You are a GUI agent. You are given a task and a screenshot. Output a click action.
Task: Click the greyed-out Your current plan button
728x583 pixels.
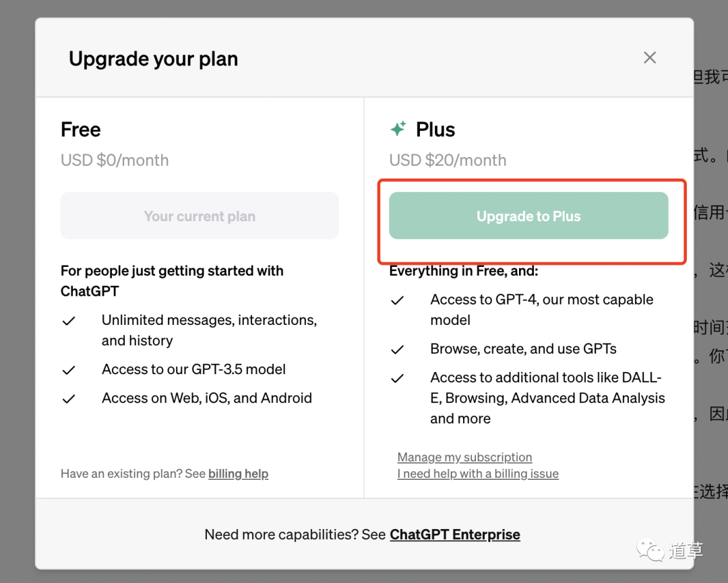(x=200, y=216)
